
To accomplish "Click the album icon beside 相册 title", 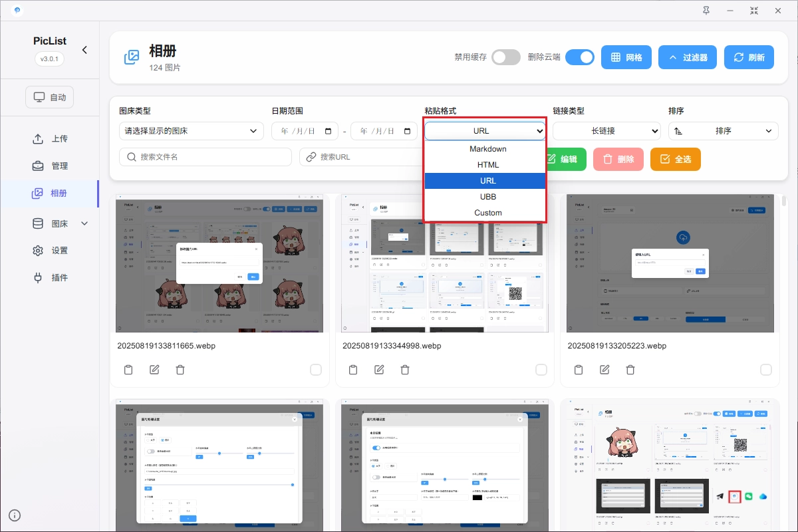I will [x=132, y=57].
